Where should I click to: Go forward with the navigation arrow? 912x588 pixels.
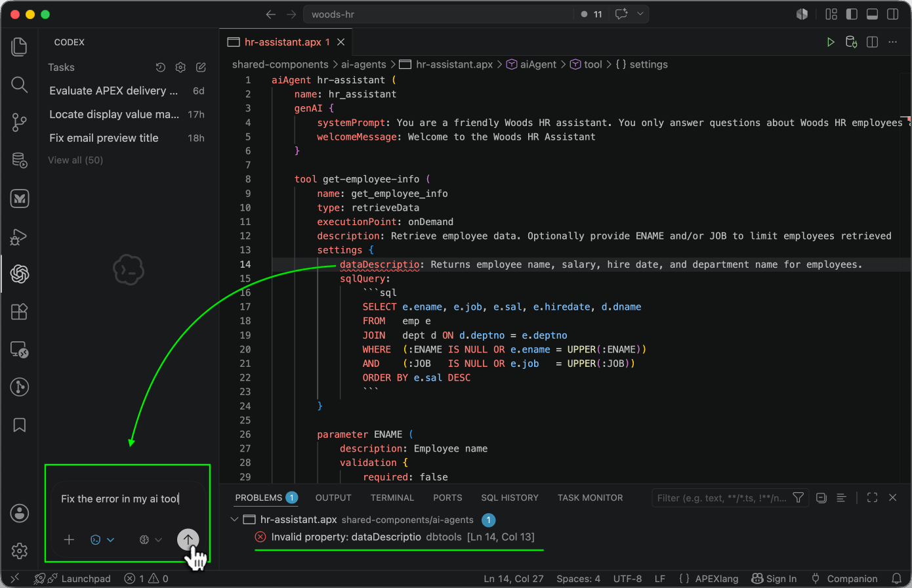tap(291, 14)
